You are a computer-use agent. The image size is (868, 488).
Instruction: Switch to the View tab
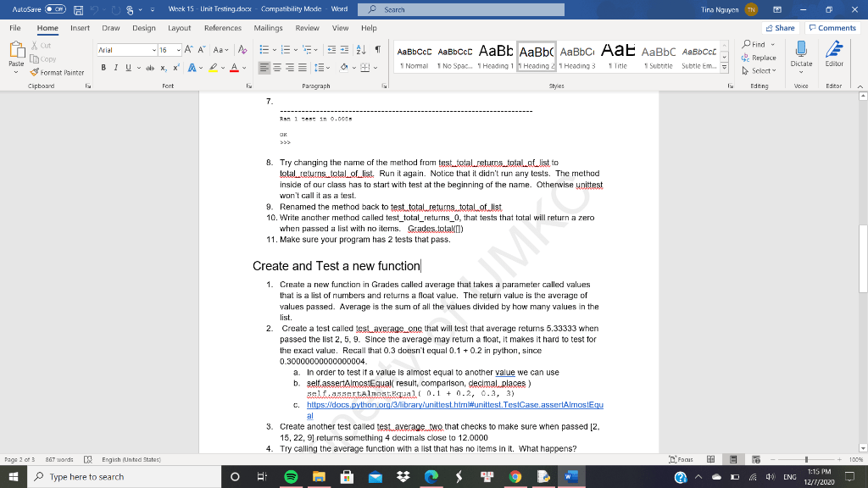341,28
